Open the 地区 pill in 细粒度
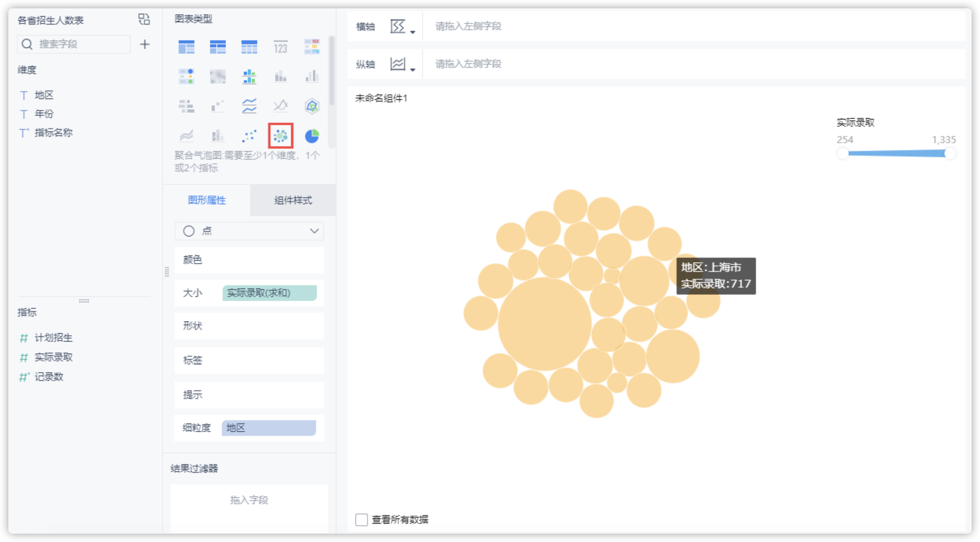 [x=269, y=428]
